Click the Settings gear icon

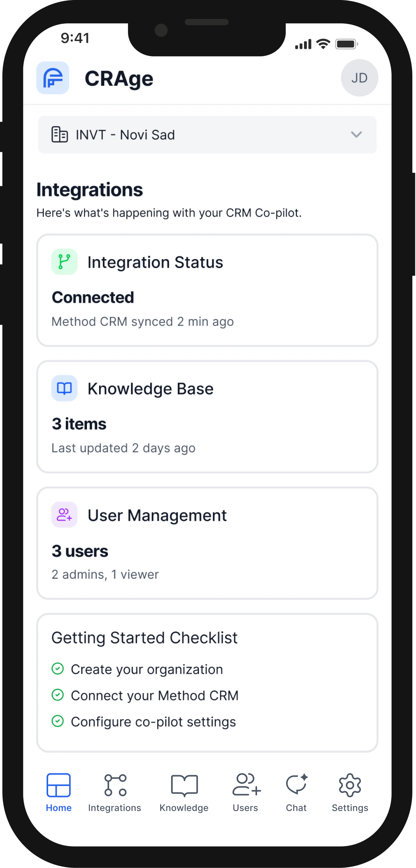349,785
